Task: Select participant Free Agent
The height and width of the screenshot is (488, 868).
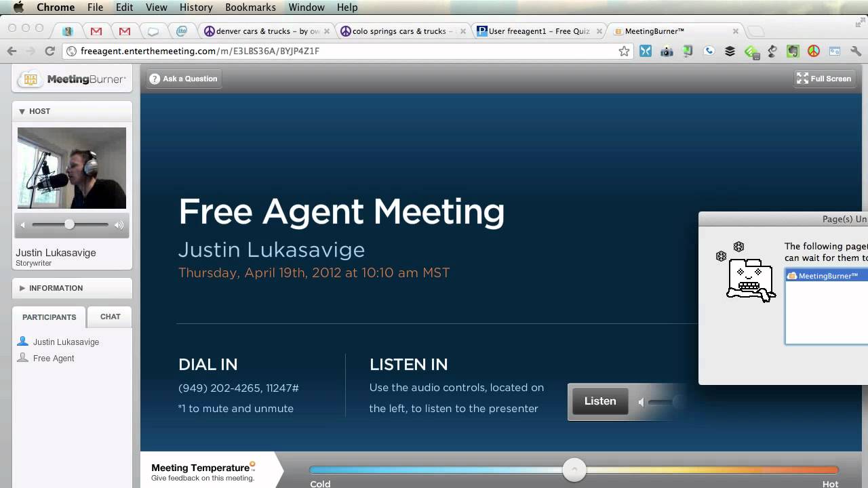Action: (x=54, y=359)
